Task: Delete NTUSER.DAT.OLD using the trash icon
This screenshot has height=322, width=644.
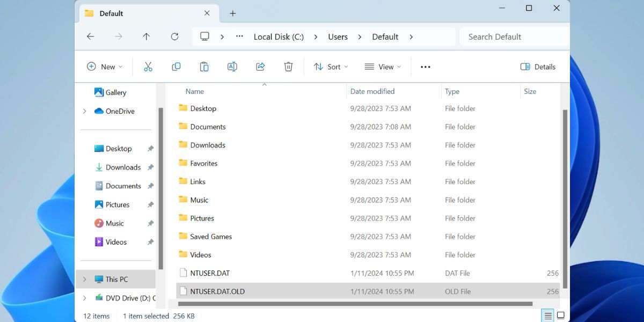Action: coord(288,66)
